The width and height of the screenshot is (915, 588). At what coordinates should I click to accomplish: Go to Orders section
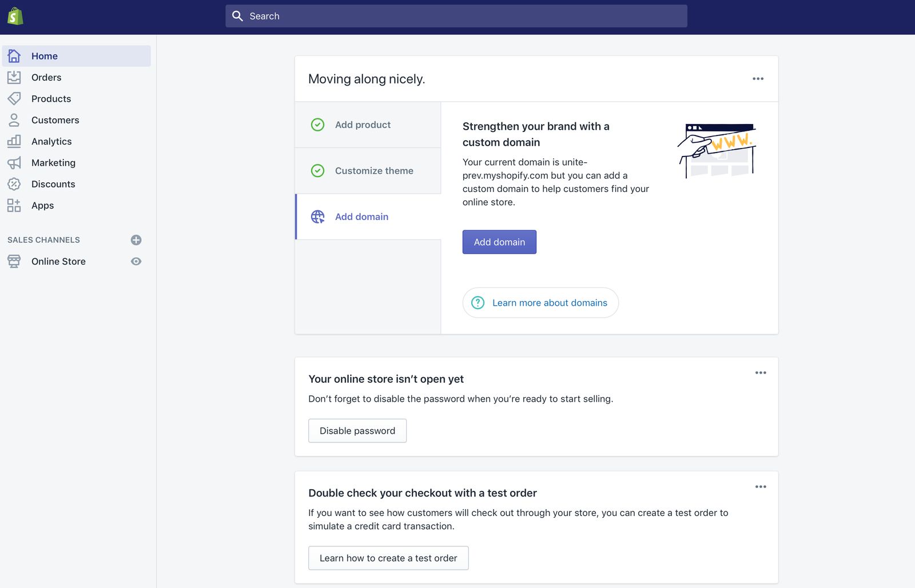coord(77,77)
